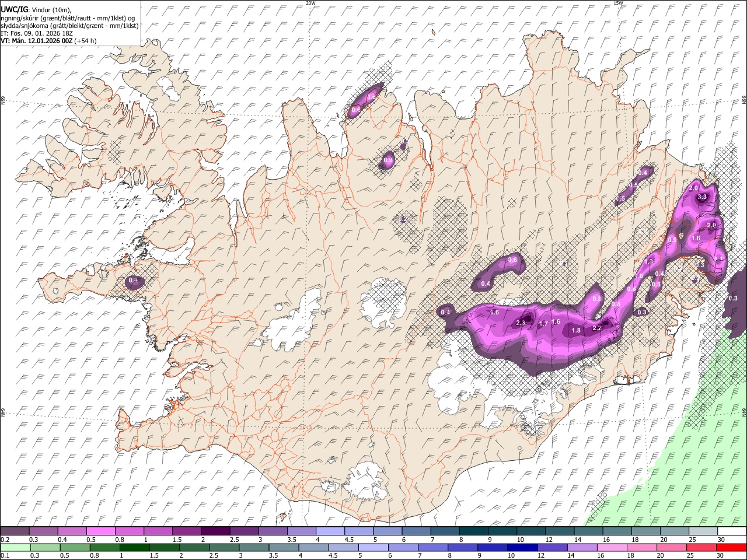Image resolution: width=747 pixels, height=560 pixels.
Task: Click the "15W" longitude label
Action: pos(618,3)
